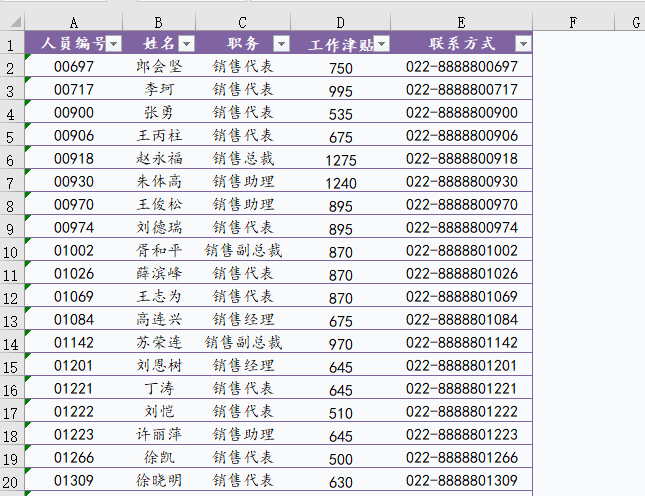Select the allowance cell showing 1275
The height and width of the screenshot is (496, 645).
[340, 159]
